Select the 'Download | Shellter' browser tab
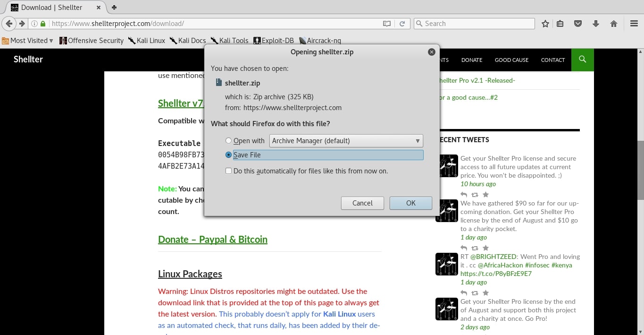The width and height of the screenshot is (644, 335). pyautogui.click(x=56, y=8)
